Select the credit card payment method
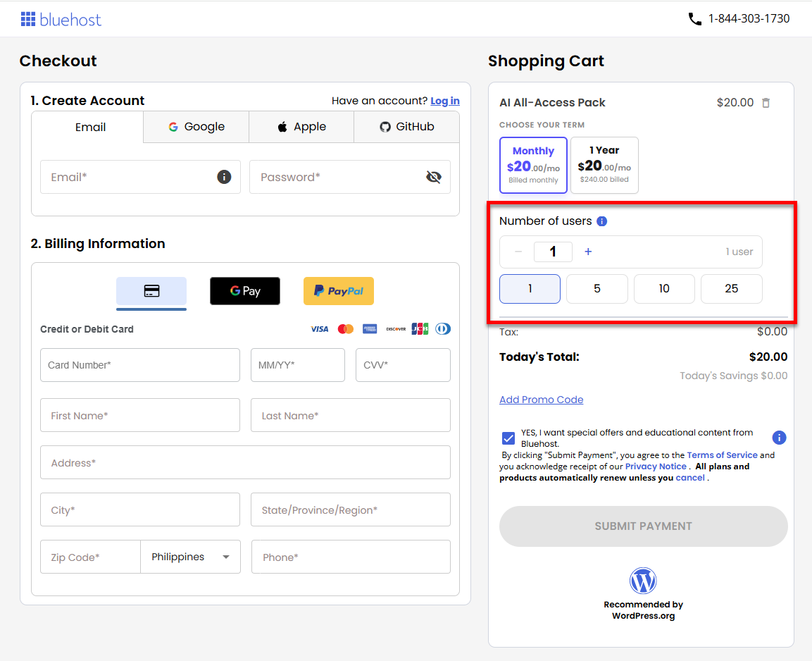This screenshot has height=661, width=812. [x=151, y=291]
